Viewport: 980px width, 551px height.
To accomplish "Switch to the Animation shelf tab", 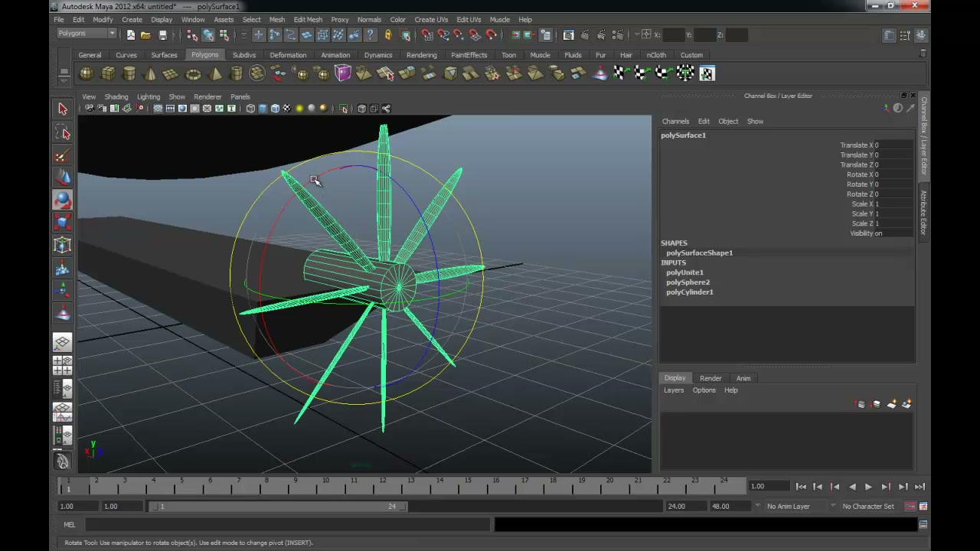I will click(335, 55).
